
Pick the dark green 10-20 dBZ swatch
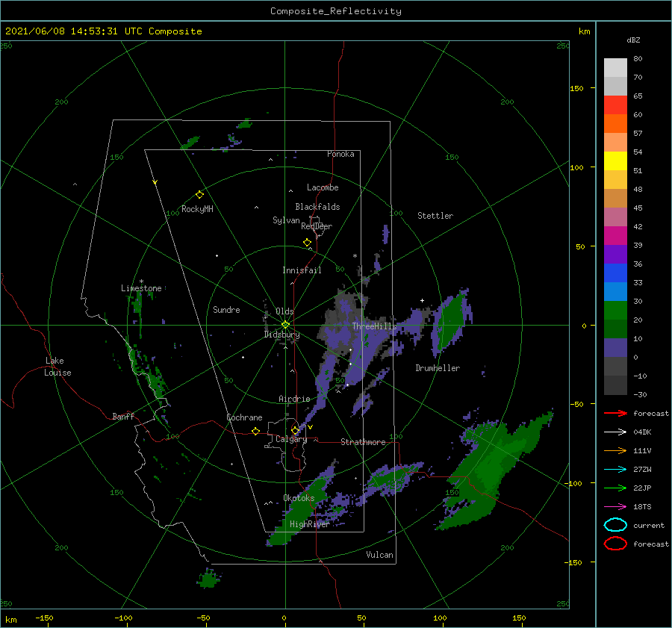(x=615, y=329)
